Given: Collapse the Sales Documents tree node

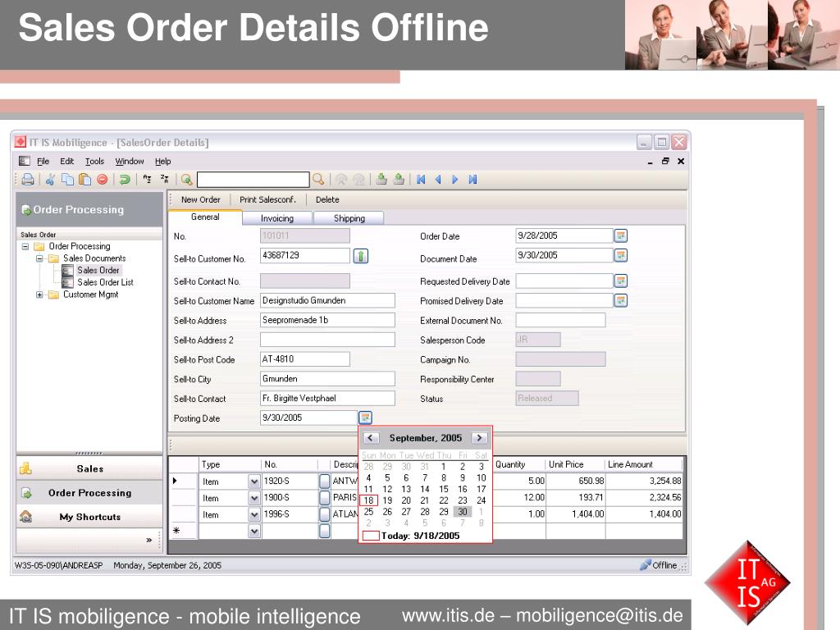Looking at the screenshot, I should pyautogui.click(x=39, y=258).
